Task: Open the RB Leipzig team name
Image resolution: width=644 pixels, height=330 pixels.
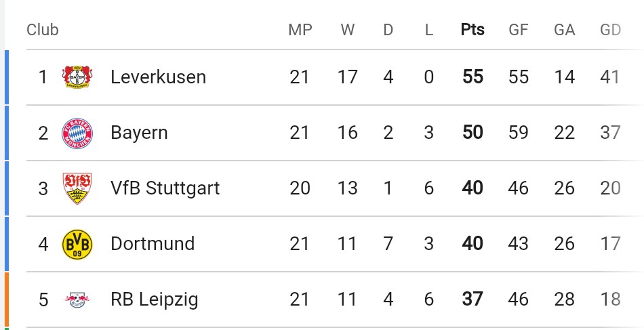Action: [155, 300]
